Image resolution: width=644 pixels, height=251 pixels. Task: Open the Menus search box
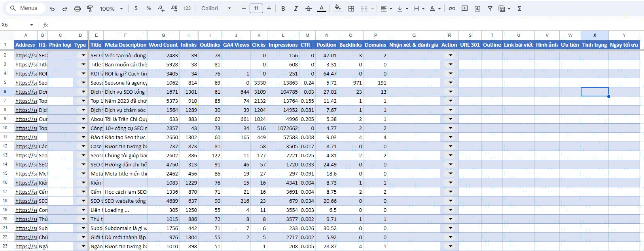click(25, 8)
